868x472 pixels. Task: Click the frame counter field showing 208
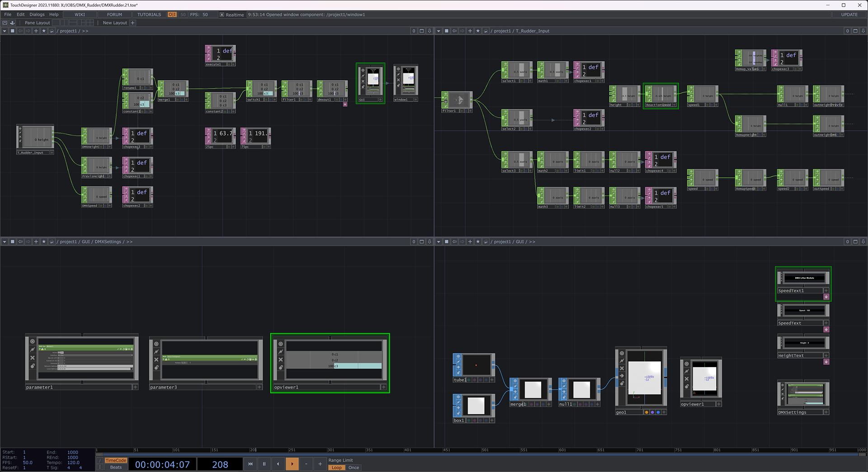click(220, 464)
